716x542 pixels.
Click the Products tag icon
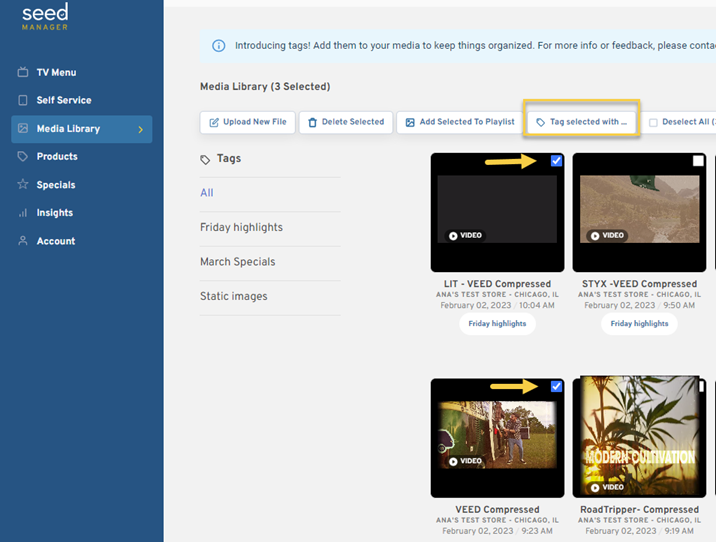(23, 156)
